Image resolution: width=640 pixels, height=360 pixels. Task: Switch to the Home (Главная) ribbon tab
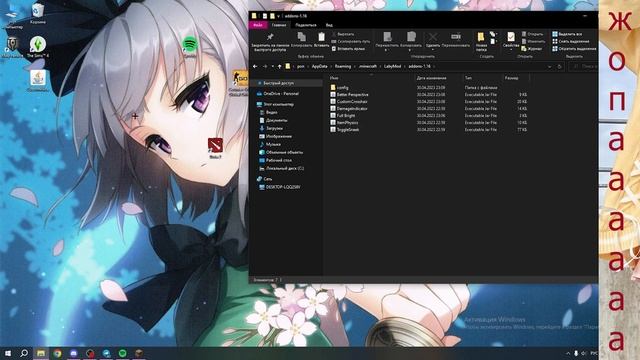279,25
